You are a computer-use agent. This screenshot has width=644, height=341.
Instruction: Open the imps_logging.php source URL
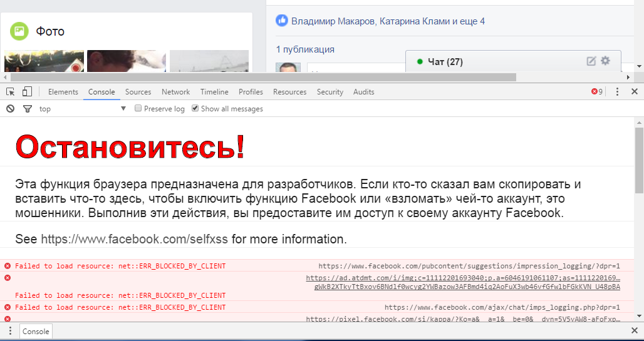click(502, 307)
